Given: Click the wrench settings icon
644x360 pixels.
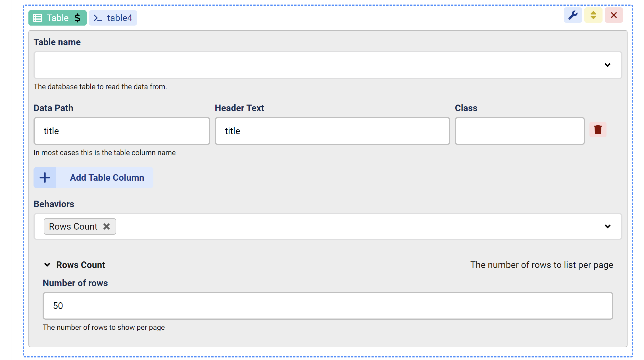Looking at the screenshot, I should coord(573,15).
